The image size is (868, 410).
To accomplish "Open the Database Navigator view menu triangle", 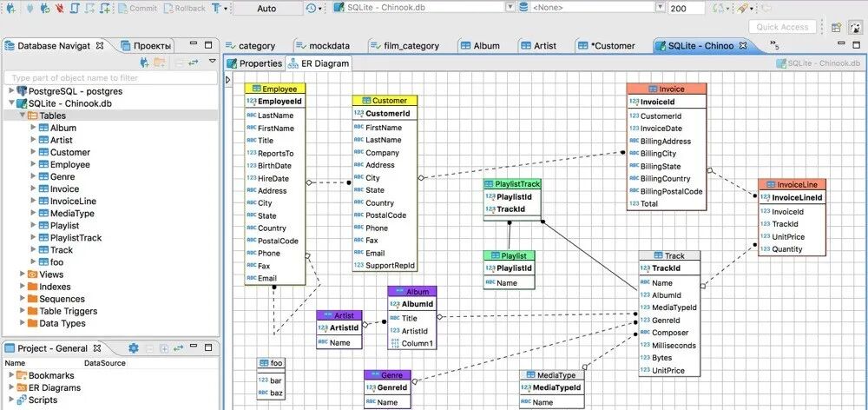I will pyautogui.click(x=212, y=61).
